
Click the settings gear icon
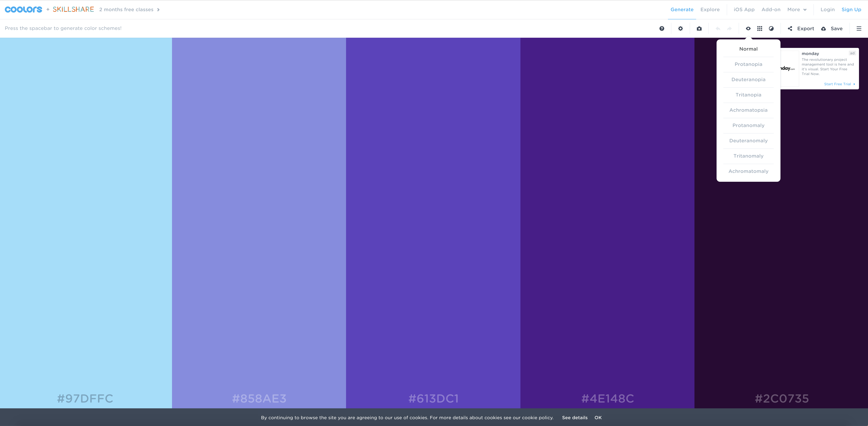click(x=680, y=28)
